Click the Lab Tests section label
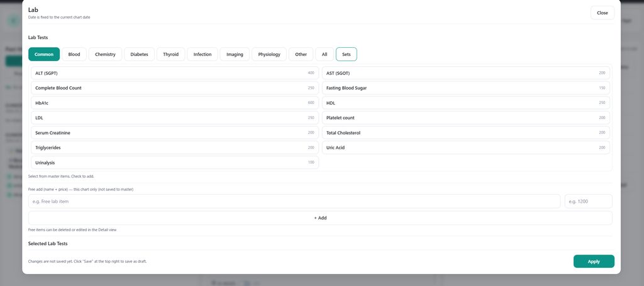This screenshot has height=286, width=644. (38, 37)
